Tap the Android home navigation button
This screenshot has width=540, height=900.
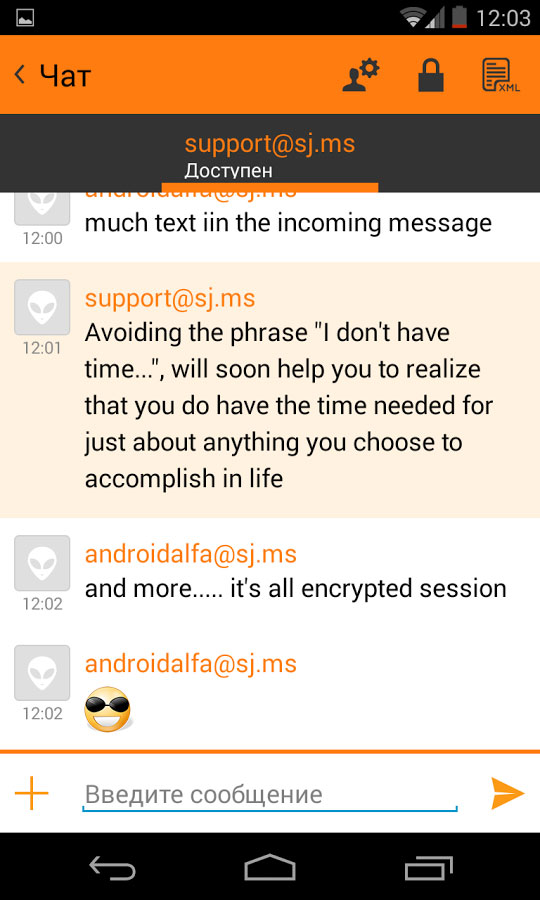click(270, 866)
